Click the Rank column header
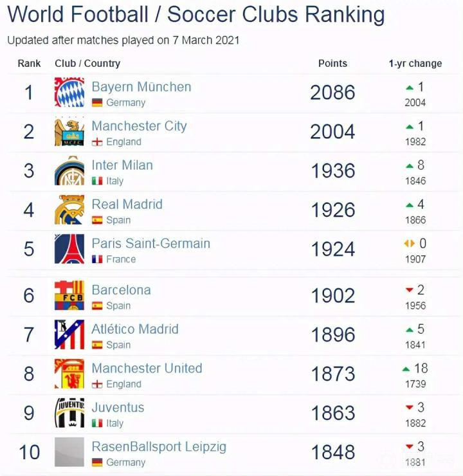463x476 pixels. tap(29, 64)
